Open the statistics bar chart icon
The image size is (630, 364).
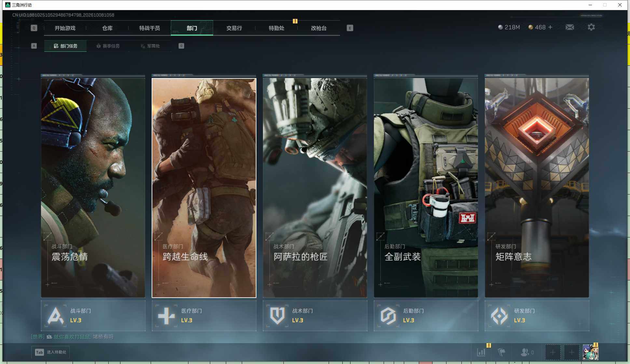[481, 352]
